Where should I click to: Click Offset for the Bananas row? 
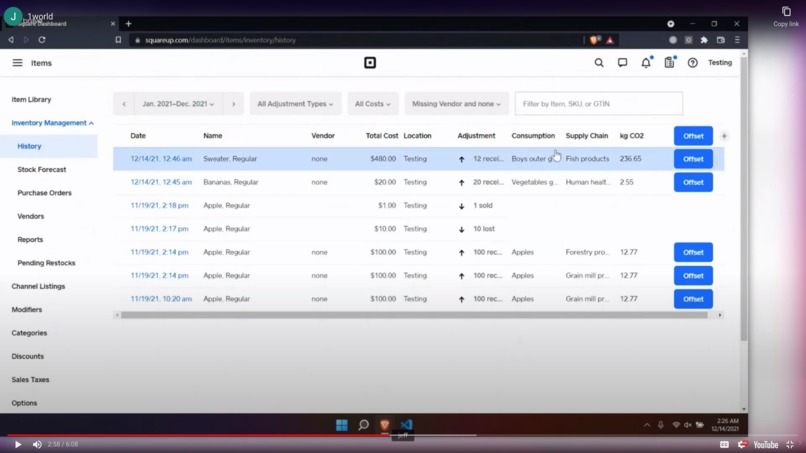[693, 183]
